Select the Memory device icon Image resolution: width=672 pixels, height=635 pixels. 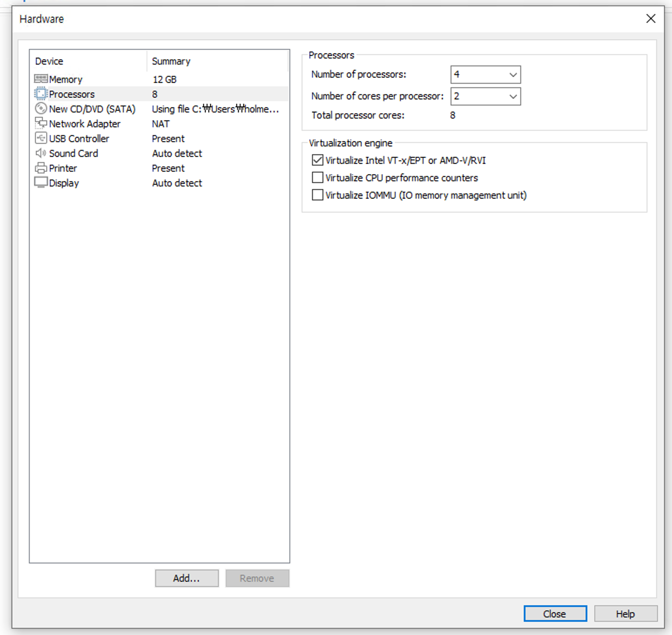tap(41, 79)
